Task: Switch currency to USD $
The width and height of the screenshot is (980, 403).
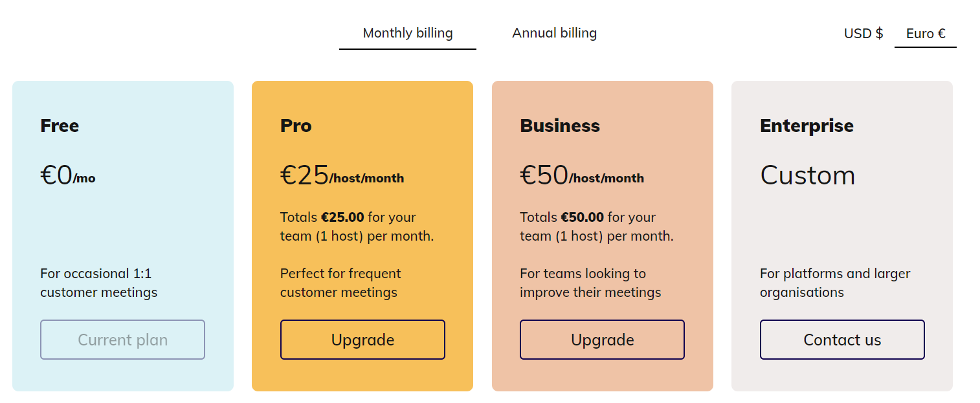Action: [863, 32]
